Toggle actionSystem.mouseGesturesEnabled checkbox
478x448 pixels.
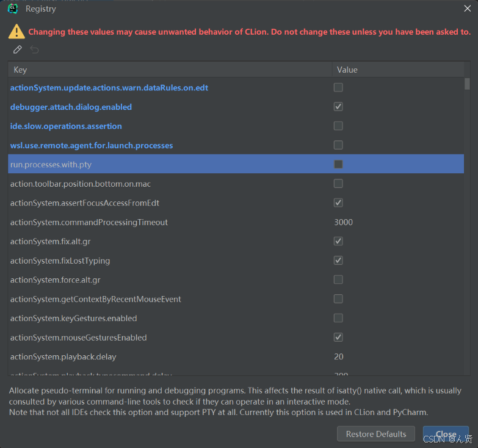[338, 337]
